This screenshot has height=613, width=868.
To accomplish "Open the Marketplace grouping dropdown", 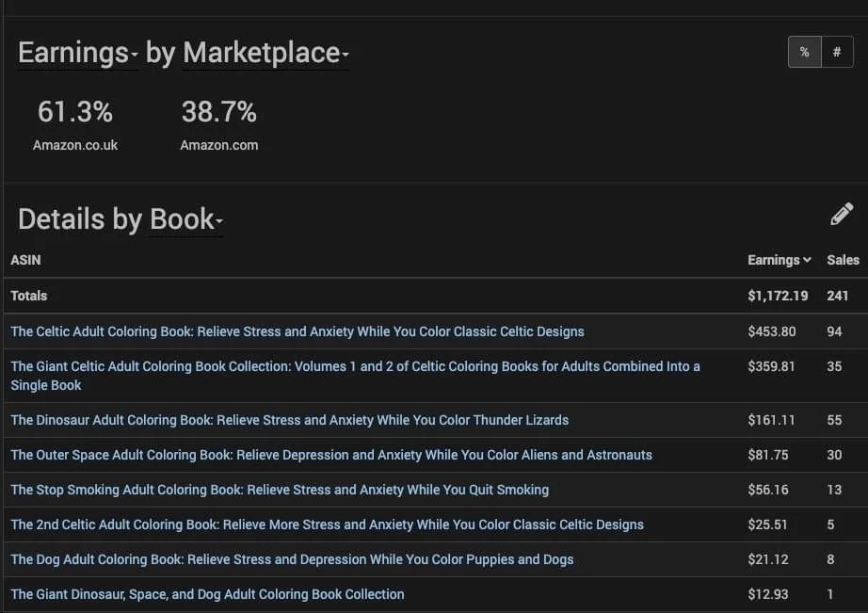I will [265, 54].
